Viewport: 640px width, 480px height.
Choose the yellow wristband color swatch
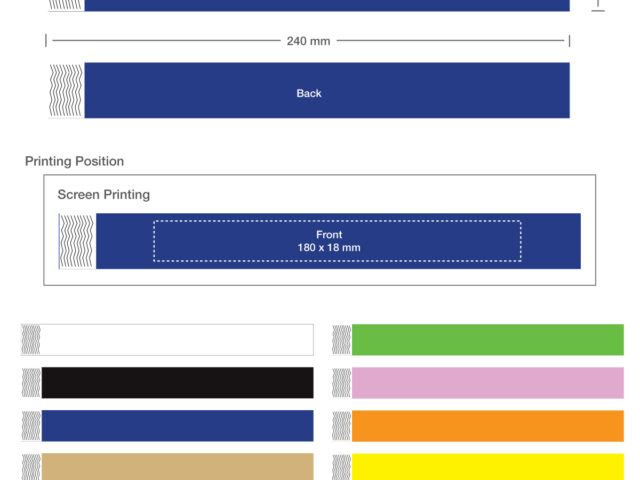pyautogui.click(x=487, y=466)
